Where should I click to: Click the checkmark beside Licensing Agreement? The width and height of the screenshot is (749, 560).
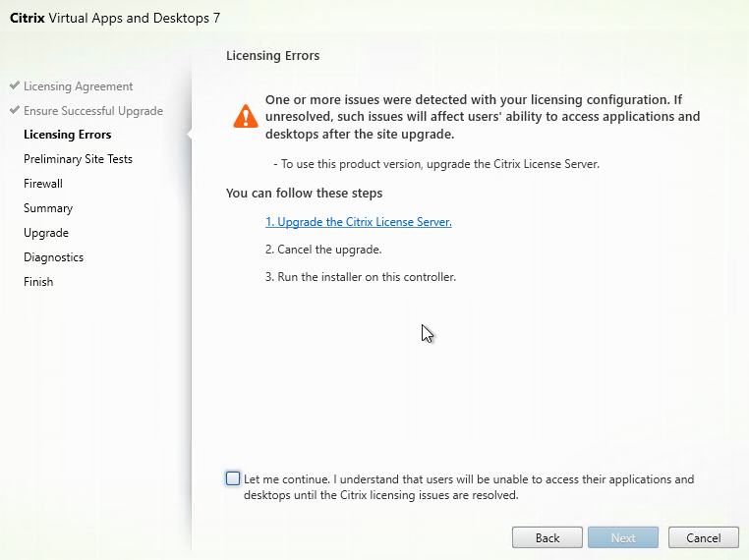tap(15, 85)
